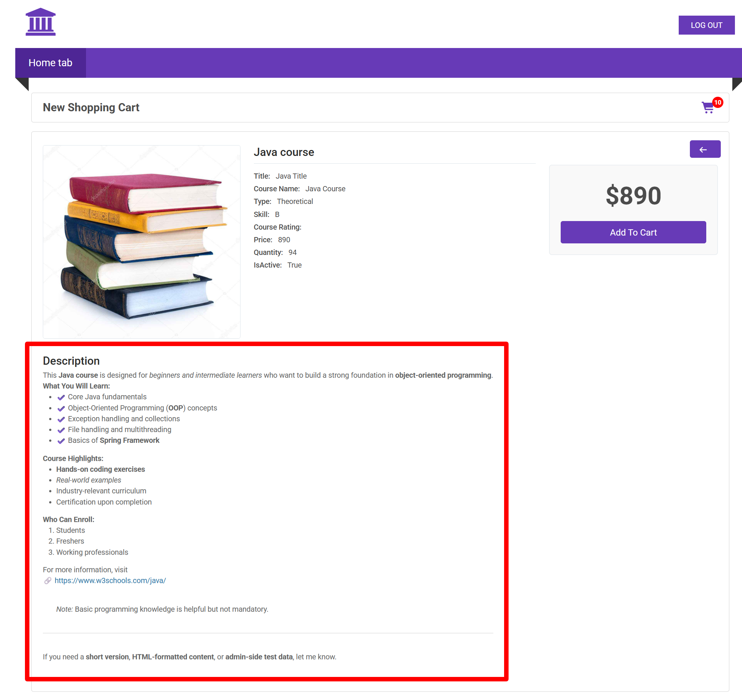This screenshot has height=700, width=742.
Task: Click the checkmark beside OOP concepts item
Action: pos(61,408)
